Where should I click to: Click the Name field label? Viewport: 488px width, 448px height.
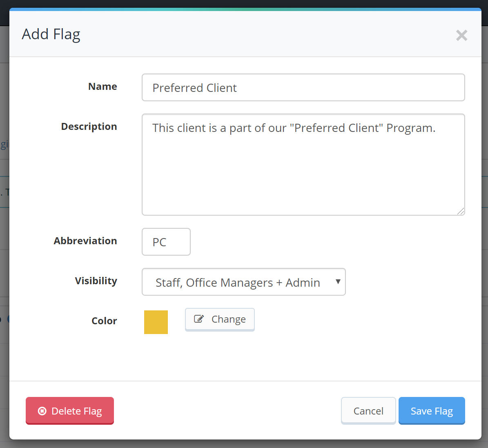[x=103, y=86]
